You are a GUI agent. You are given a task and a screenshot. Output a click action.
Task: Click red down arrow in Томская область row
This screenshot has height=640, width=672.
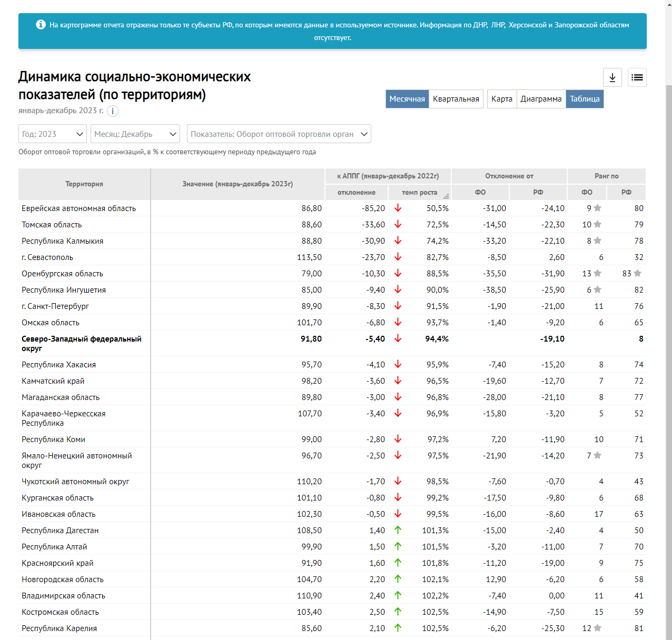tap(398, 225)
